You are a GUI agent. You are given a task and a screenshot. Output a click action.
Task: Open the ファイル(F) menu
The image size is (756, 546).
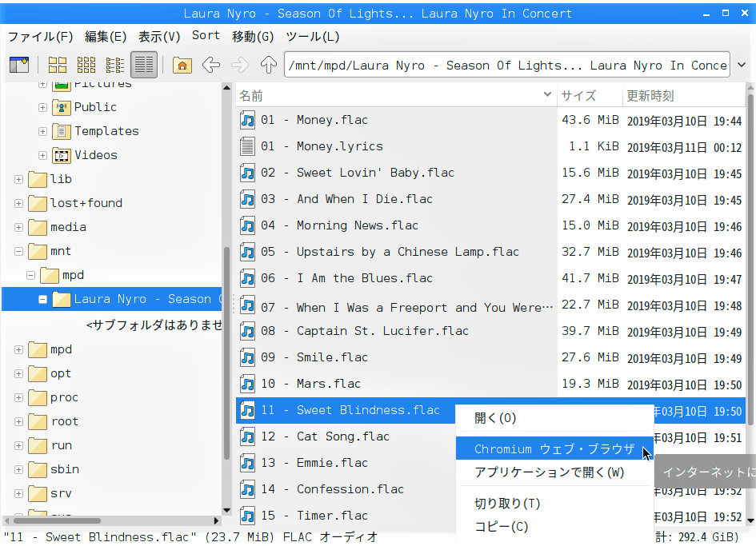tap(41, 37)
